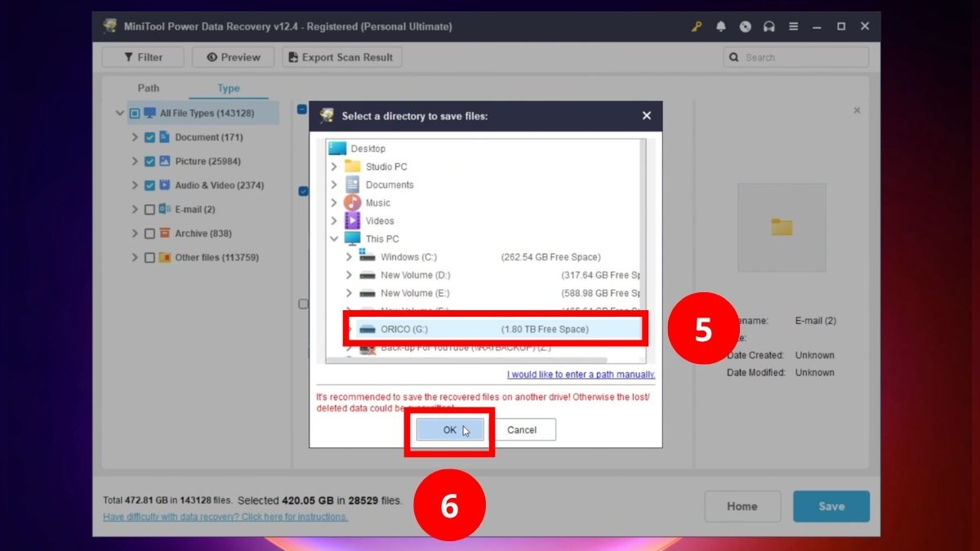The width and height of the screenshot is (980, 551).
Task: Expand the New Volume (D:) drive
Action: pyautogui.click(x=349, y=275)
